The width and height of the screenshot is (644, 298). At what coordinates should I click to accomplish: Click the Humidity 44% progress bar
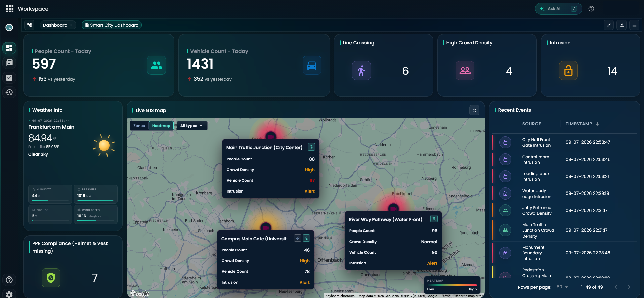pyautogui.click(x=50, y=200)
